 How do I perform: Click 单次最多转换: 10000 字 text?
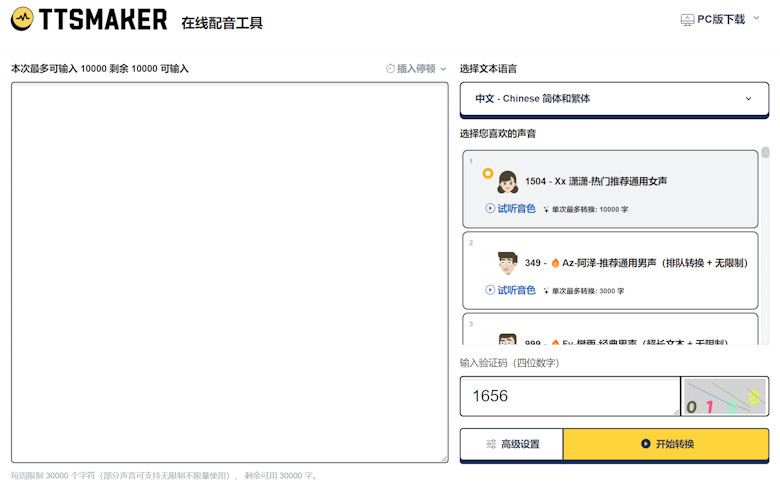pyautogui.click(x=590, y=209)
